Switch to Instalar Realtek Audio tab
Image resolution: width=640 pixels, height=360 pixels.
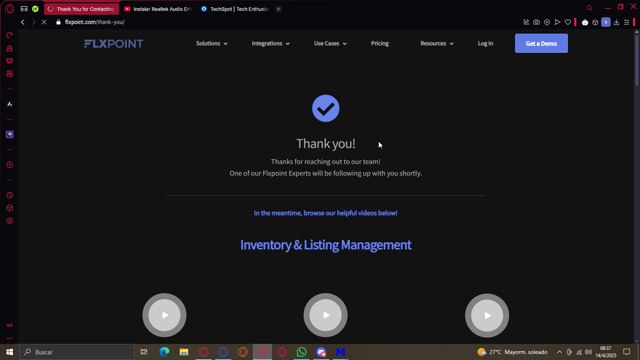(158, 9)
